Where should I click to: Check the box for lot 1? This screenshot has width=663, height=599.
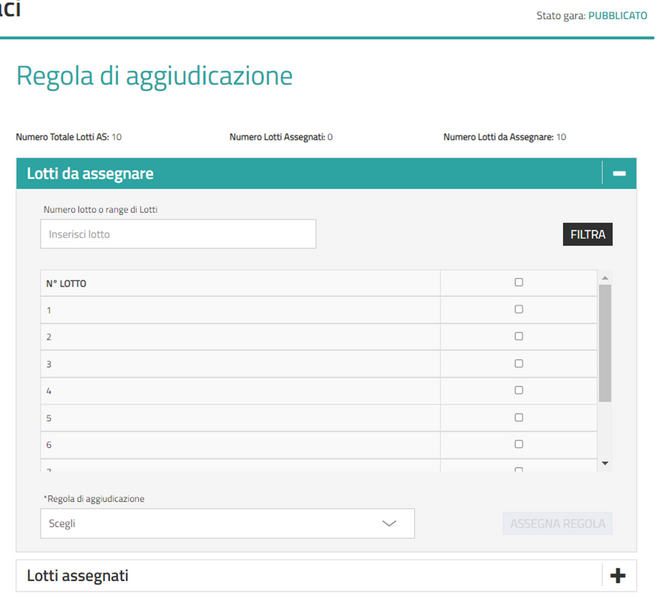pos(518,310)
